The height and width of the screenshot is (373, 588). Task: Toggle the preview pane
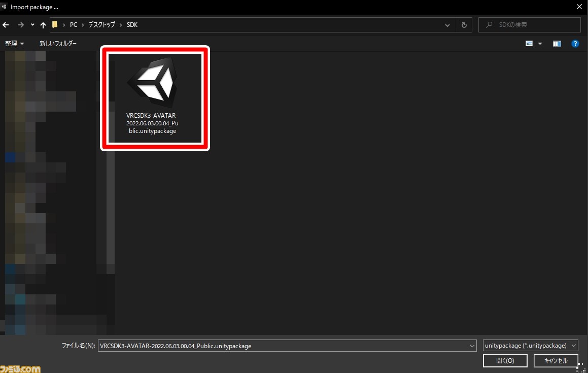pos(557,44)
